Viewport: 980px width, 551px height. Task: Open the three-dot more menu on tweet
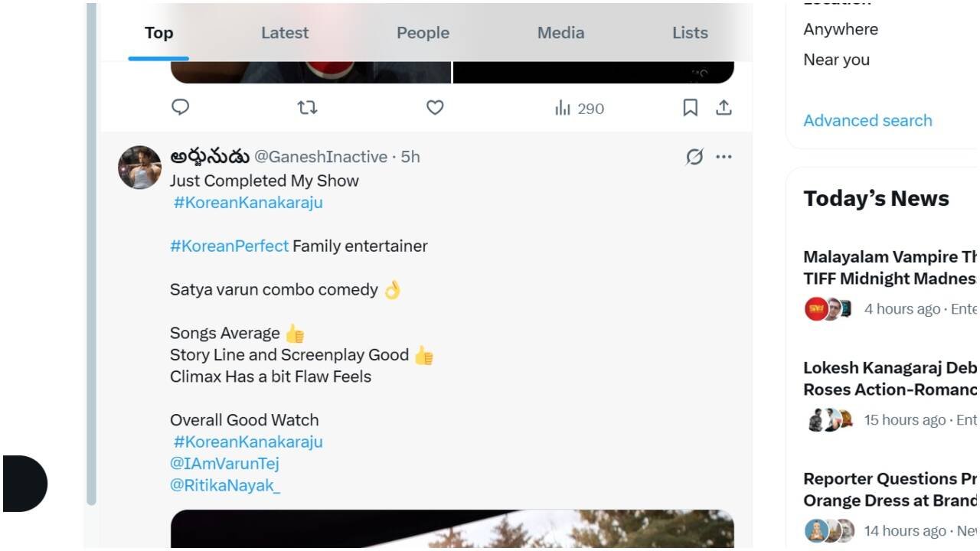(x=724, y=157)
